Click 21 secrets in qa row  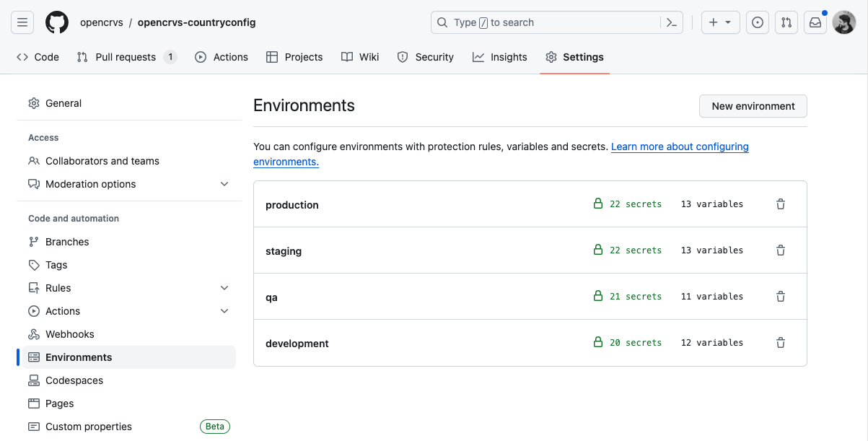click(x=636, y=297)
